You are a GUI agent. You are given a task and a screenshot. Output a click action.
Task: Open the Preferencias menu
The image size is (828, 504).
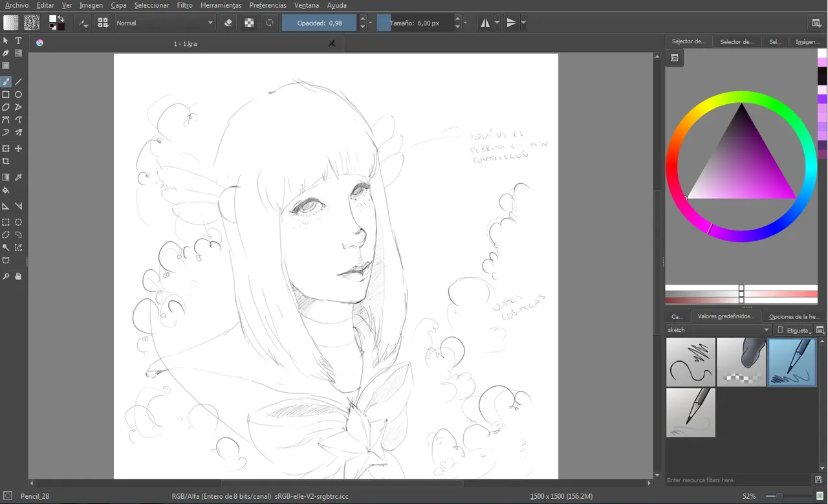pos(268,5)
